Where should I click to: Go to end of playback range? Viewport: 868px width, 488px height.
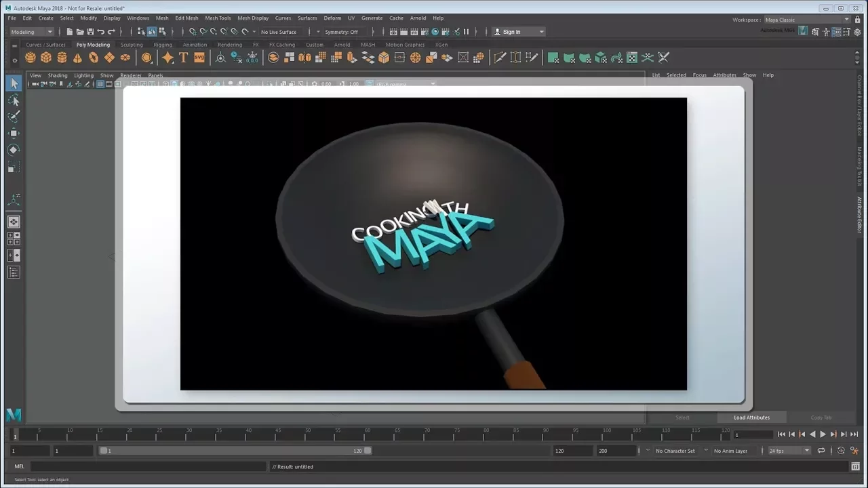pos(854,434)
